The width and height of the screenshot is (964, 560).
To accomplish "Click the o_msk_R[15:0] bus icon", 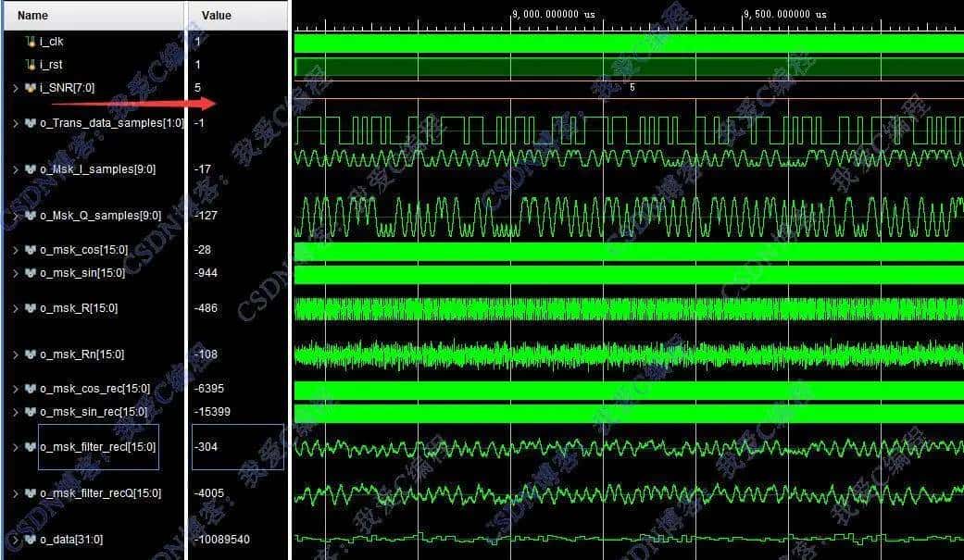I will (31, 307).
